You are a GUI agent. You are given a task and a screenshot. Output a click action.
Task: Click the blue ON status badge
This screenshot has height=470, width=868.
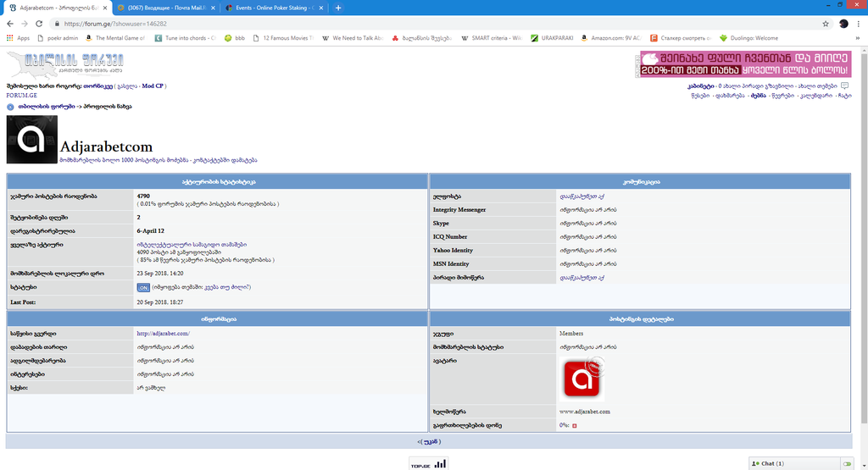point(142,288)
